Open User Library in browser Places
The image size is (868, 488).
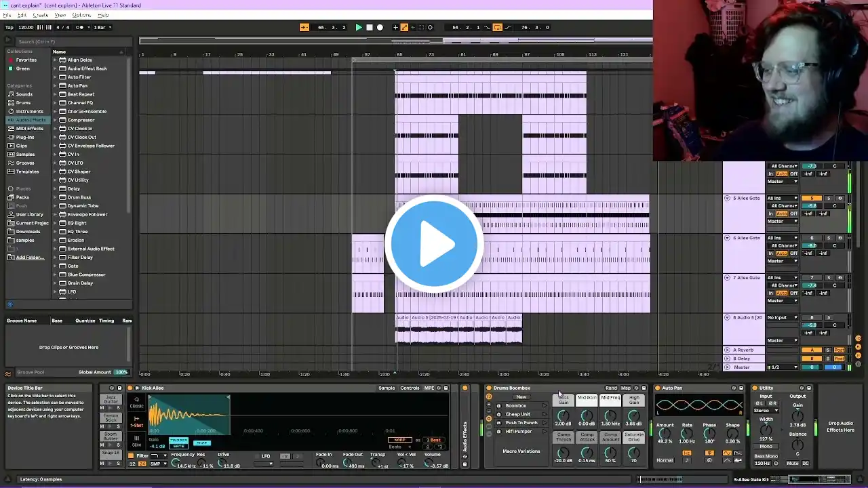(29, 214)
